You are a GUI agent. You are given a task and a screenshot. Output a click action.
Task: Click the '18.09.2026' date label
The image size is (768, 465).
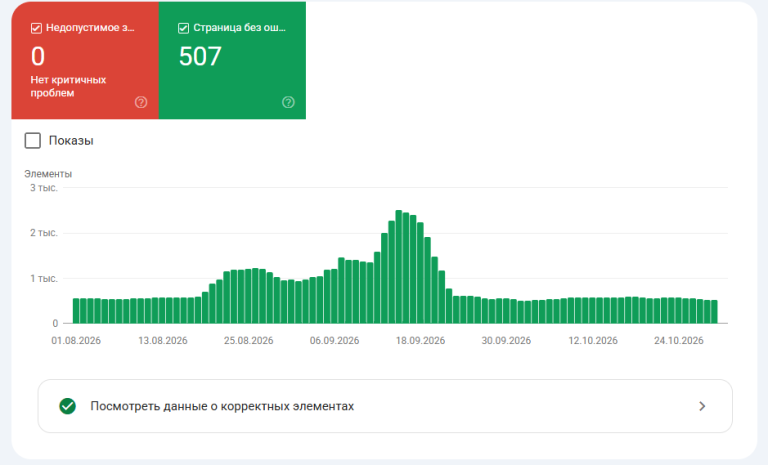pyautogui.click(x=420, y=341)
